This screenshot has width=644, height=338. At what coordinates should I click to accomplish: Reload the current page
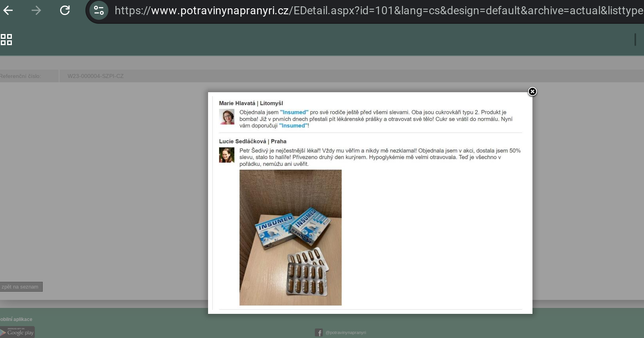tap(65, 10)
